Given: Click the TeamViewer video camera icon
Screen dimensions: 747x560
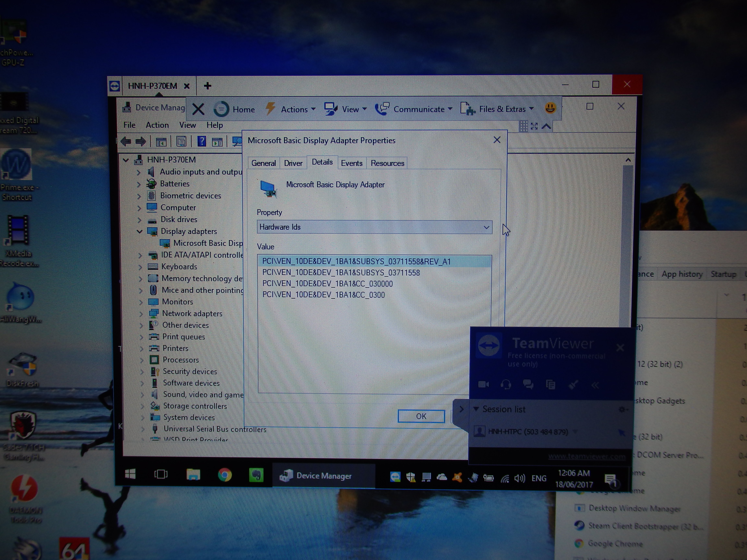Looking at the screenshot, I should pos(483,384).
